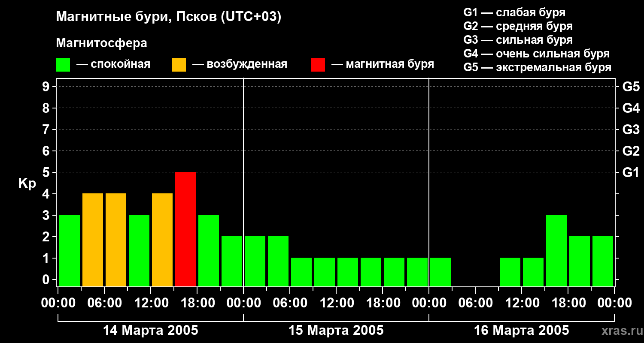Screen dimensions: 644x343
Task: Click the 'G3' label on the right axis
Action: tap(631, 129)
